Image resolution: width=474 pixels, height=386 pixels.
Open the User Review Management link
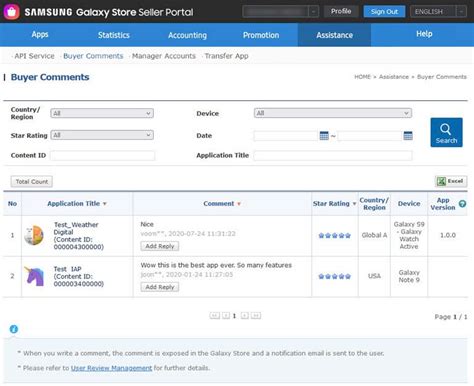(x=111, y=368)
